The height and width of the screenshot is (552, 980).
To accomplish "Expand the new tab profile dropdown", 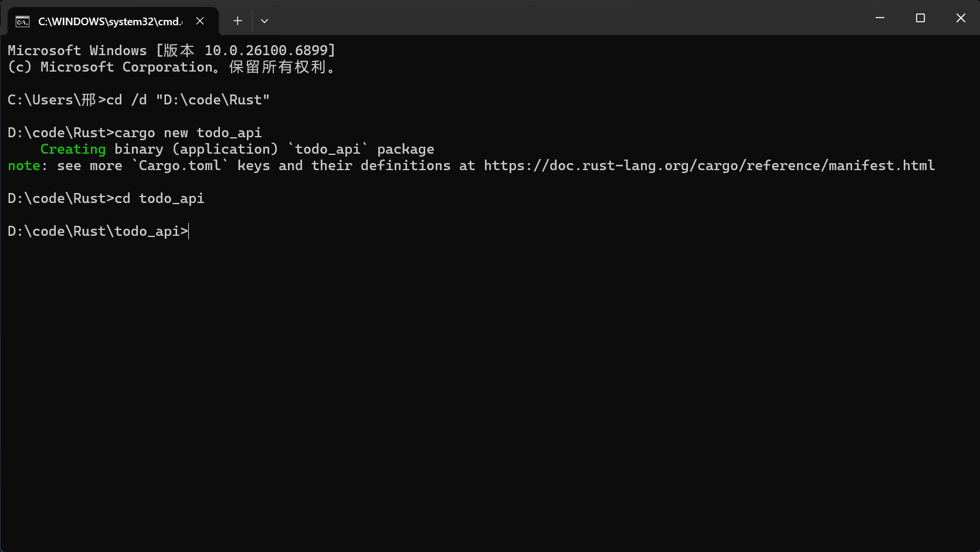I will point(265,21).
